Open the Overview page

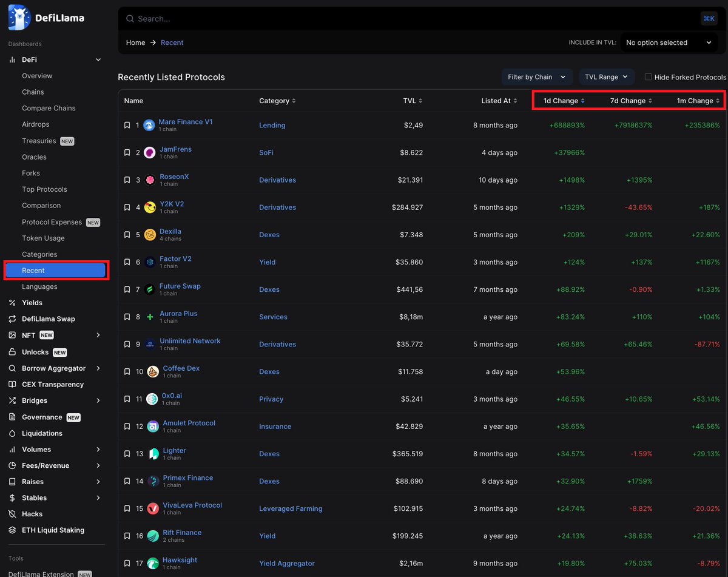point(37,76)
